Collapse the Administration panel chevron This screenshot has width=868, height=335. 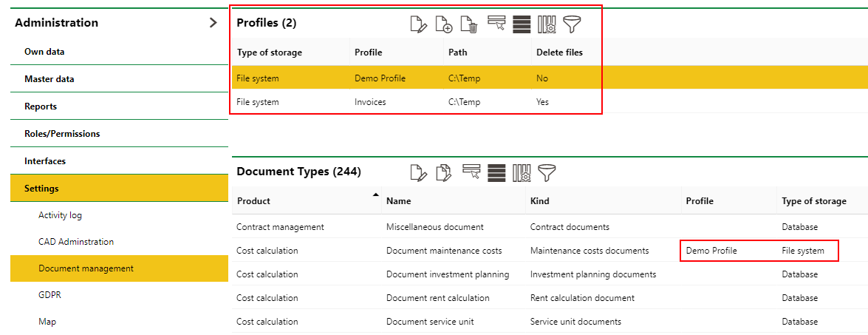(x=213, y=23)
